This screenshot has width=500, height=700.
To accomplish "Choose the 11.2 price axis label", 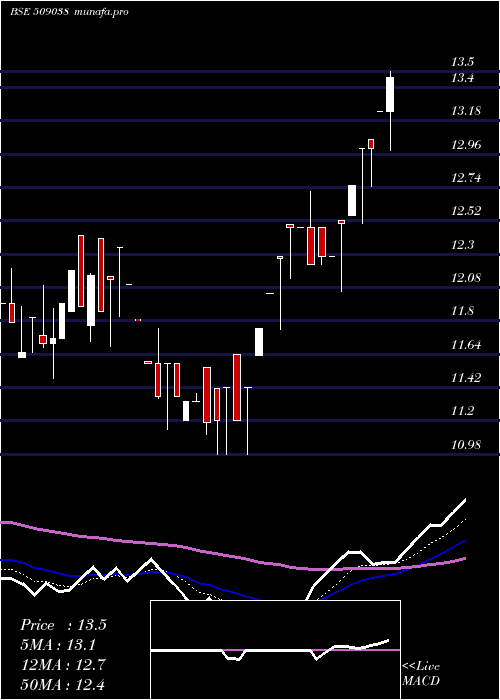I will click(x=462, y=411).
